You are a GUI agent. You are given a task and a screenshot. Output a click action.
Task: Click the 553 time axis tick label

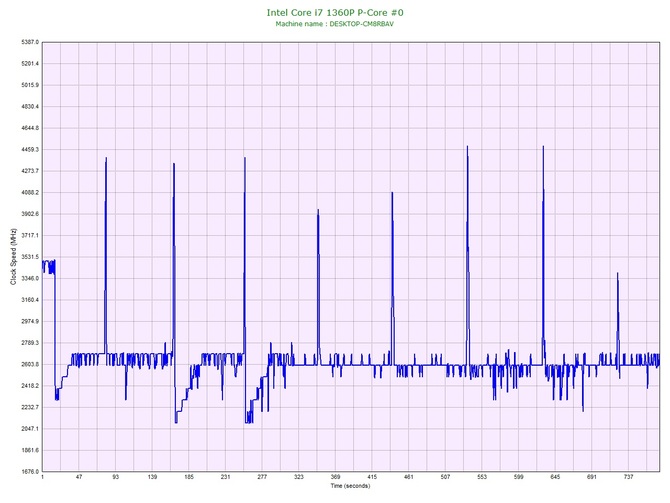482,477
